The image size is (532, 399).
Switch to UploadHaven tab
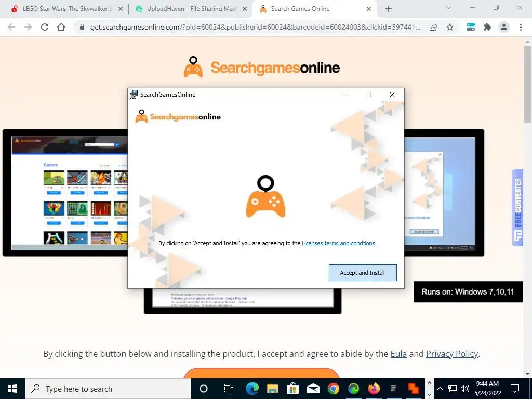coord(191,9)
